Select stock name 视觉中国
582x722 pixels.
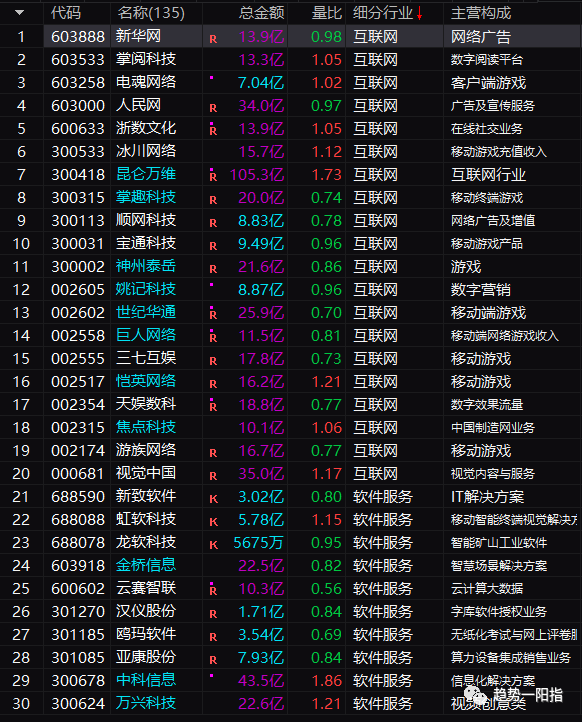point(146,473)
